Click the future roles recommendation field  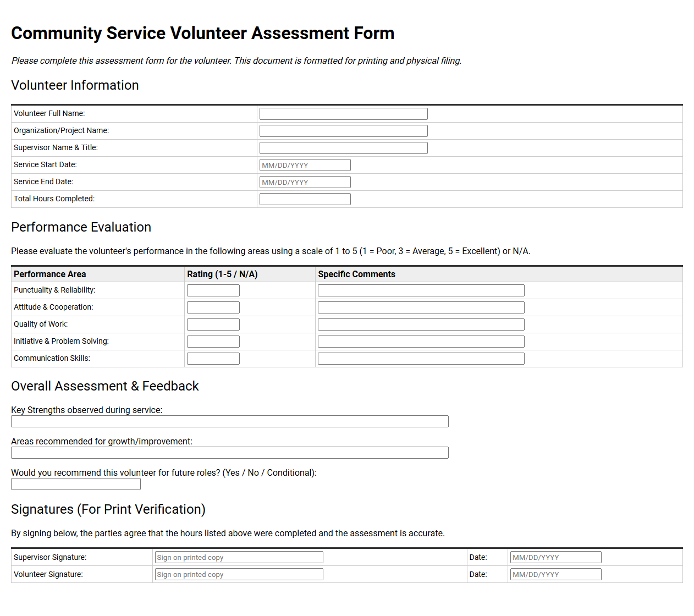(x=75, y=484)
